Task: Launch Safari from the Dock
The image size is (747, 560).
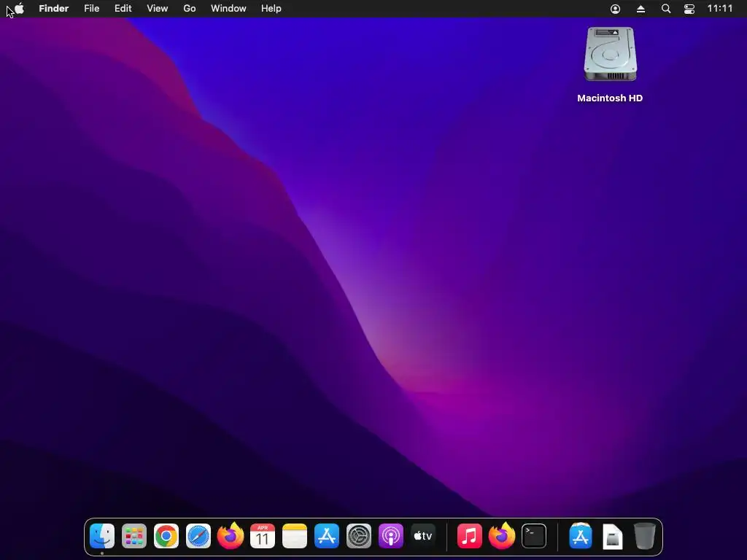Action: (x=198, y=536)
